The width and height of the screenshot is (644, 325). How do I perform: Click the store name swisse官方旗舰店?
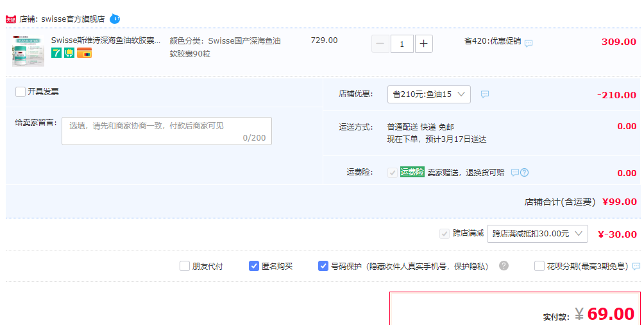[73, 19]
